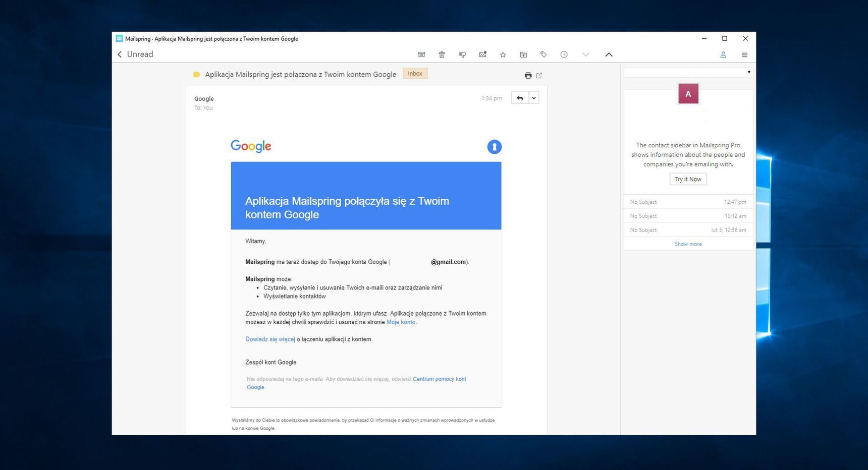The width and height of the screenshot is (868, 470).
Task: Pop out the thread in new window
Action: coord(539,75)
